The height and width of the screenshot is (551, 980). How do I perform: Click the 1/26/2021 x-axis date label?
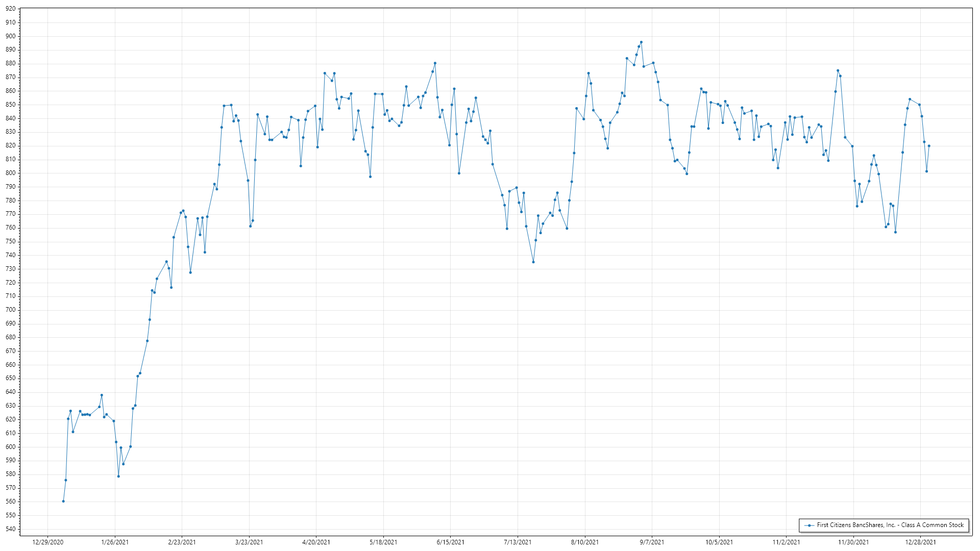(x=115, y=542)
